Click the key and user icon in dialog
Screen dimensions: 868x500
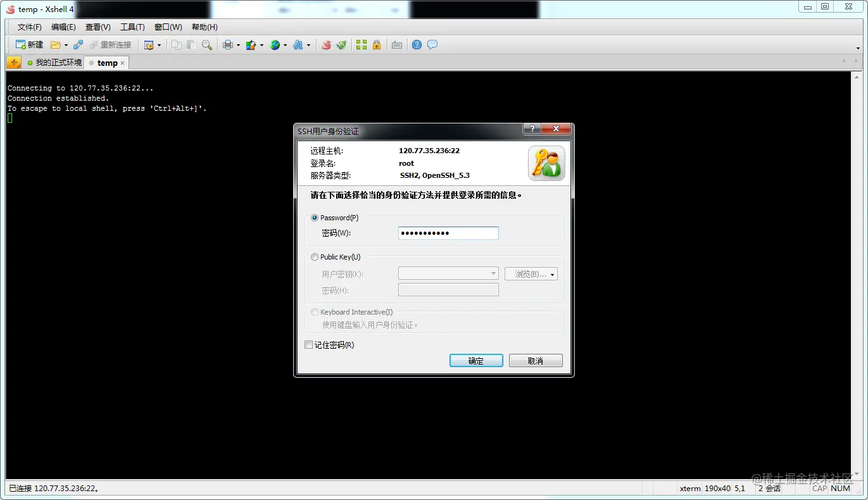tap(546, 163)
